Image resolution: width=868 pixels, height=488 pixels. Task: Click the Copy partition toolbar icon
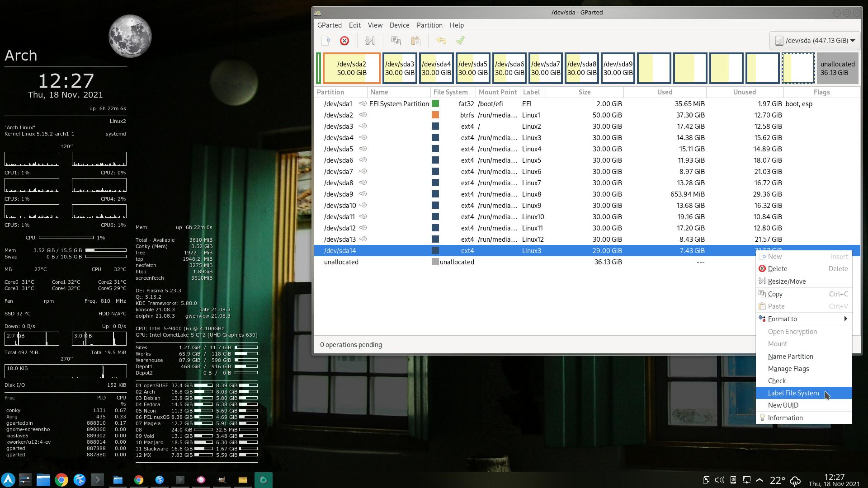pyautogui.click(x=396, y=41)
